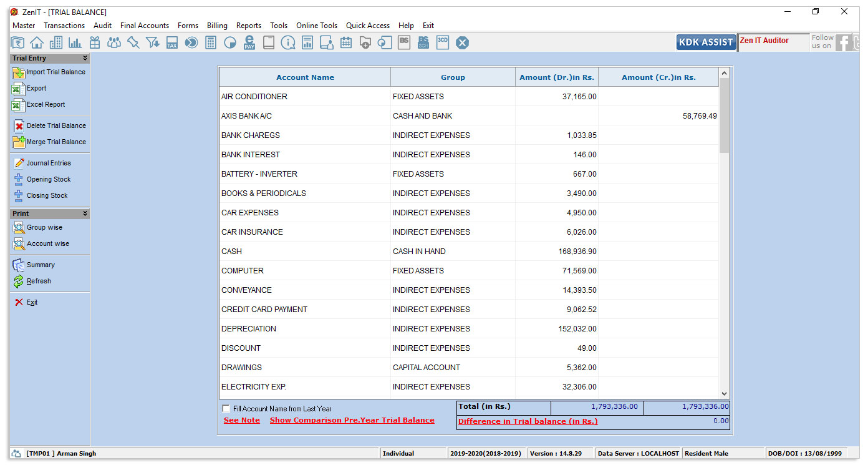Screen dimensions: 868x465
Task: Open the Online Tools menu
Action: (316, 26)
